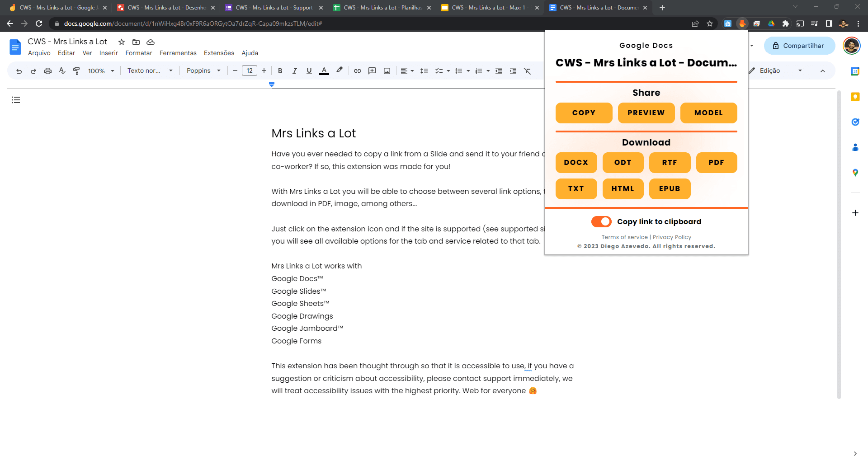Download the document as DOCX
868x465 pixels.
pos(576,163)
